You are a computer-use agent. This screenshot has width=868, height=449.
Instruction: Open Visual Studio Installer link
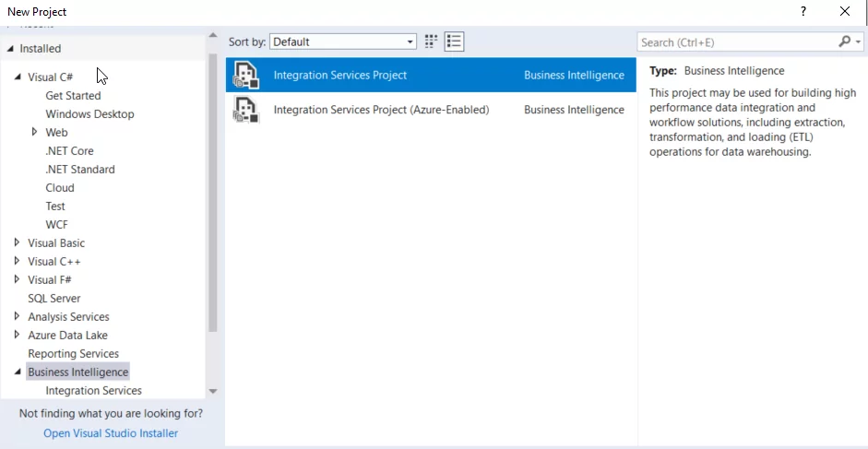coord(111,433)
